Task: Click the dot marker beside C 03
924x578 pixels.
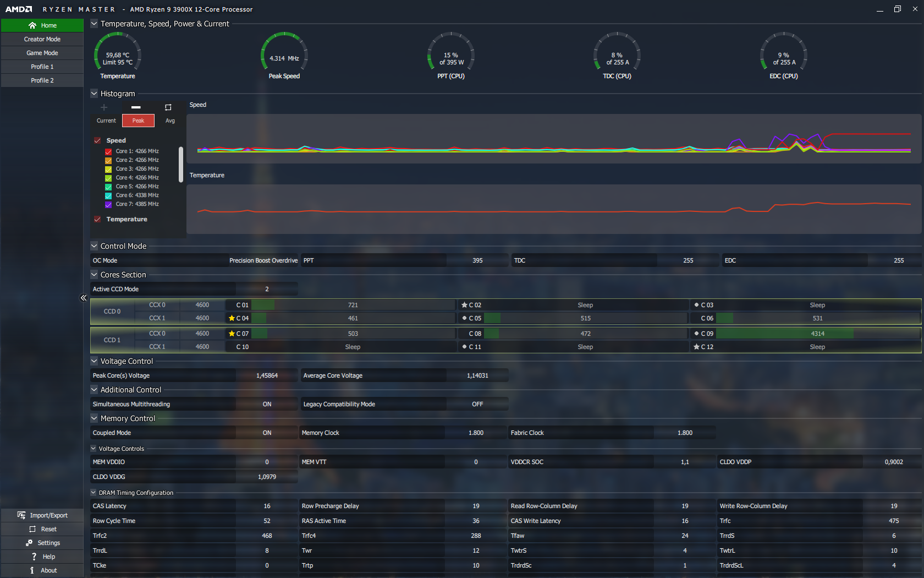Action: tap(697, 305)
